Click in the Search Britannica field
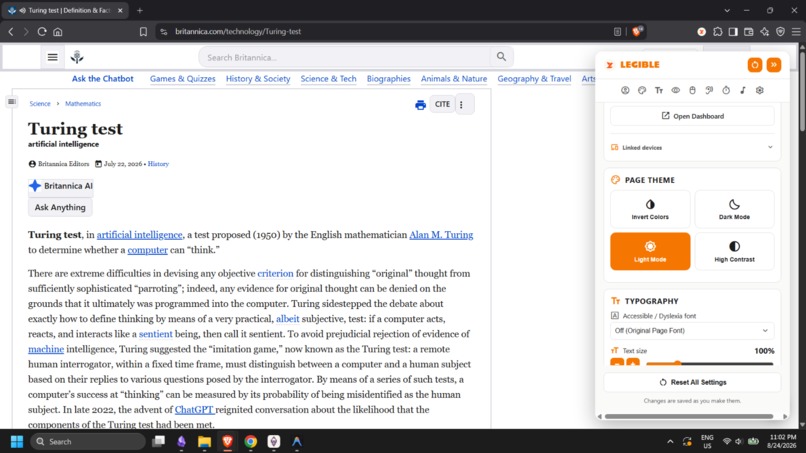The height and width of the screenshot is (453, 806). click(x=344, y=57)
